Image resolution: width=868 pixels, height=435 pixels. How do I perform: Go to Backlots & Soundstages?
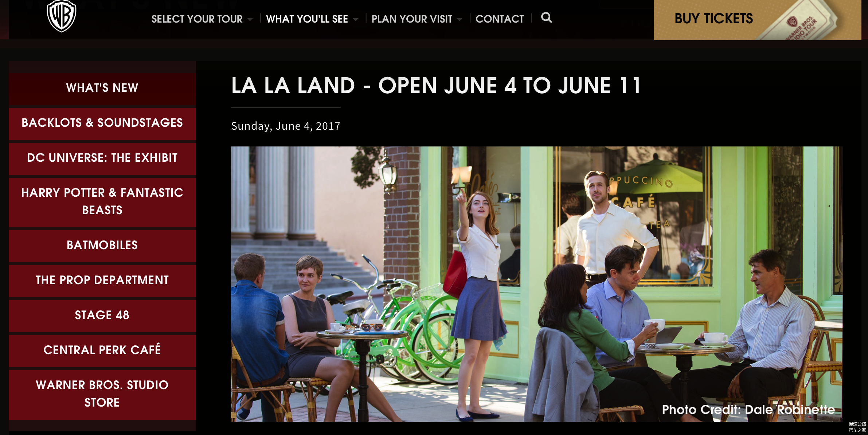[102, 123]
